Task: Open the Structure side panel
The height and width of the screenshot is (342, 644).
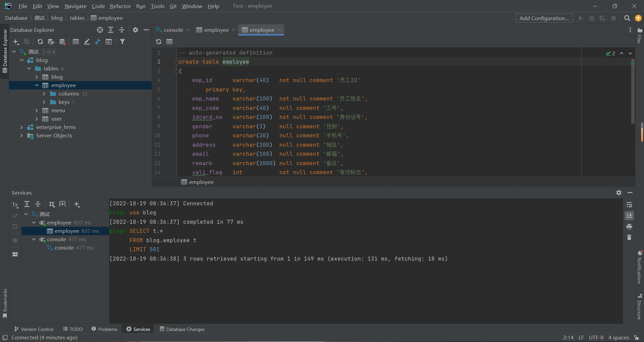Action: 640,306
